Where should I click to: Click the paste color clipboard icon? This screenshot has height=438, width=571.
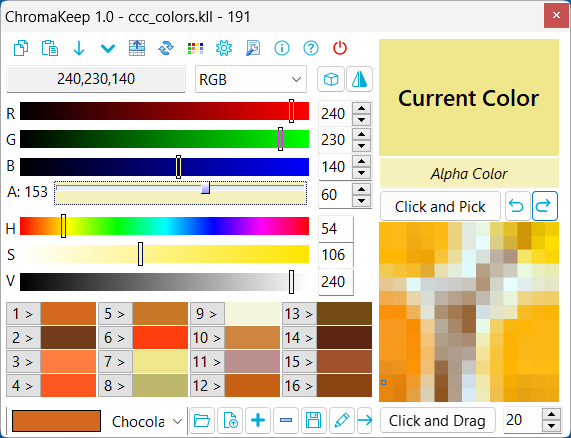coord(50,48)
